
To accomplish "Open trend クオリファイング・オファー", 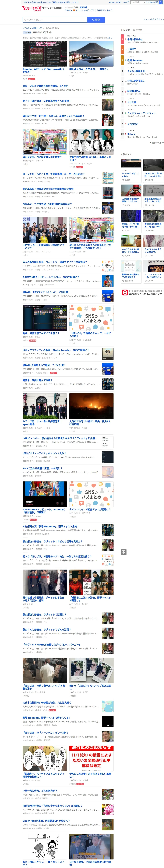I will click(x=141, y=113).
